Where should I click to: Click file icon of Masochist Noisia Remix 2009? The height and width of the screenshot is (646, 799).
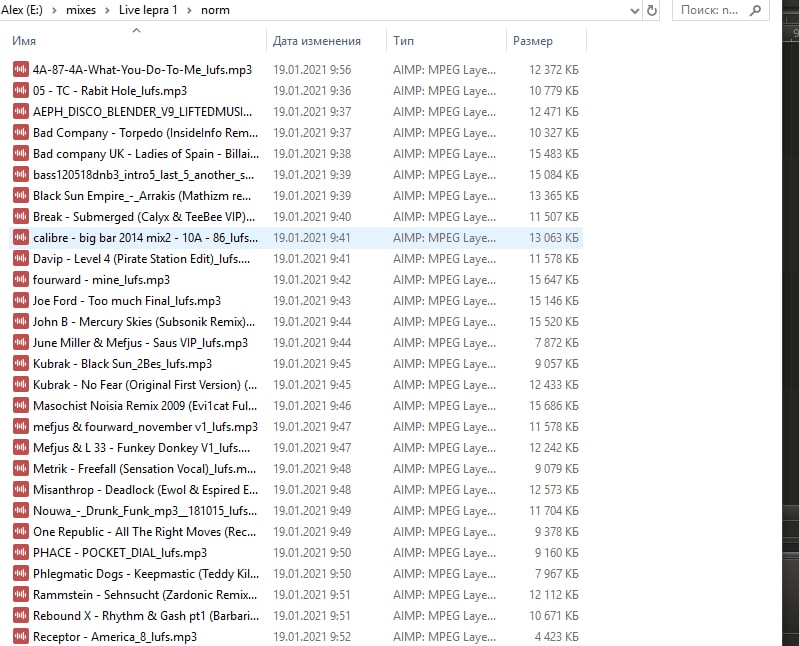21,406
